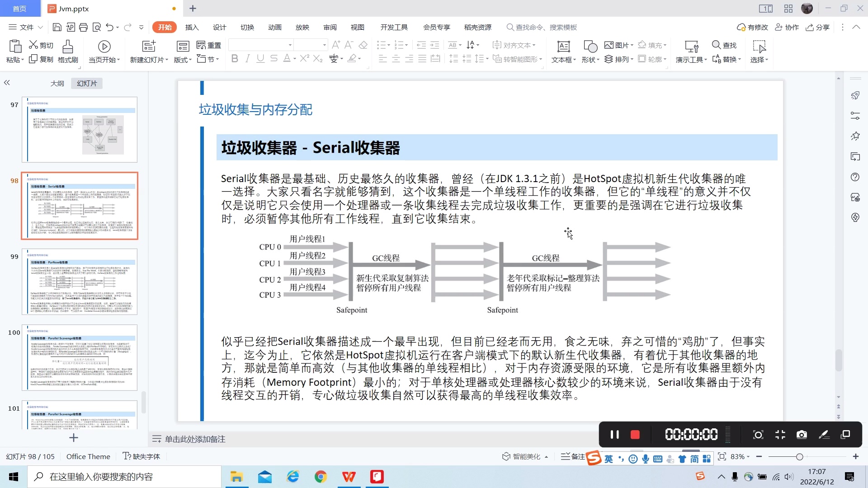Screen dimensions: 868x488
Task: Open the Find (查找) tool
Action: 725,45
